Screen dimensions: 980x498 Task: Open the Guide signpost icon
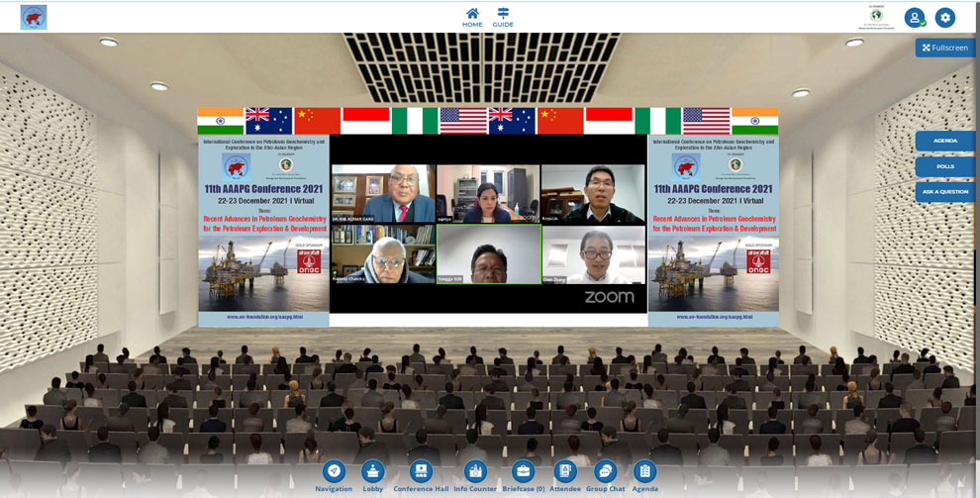503,18
